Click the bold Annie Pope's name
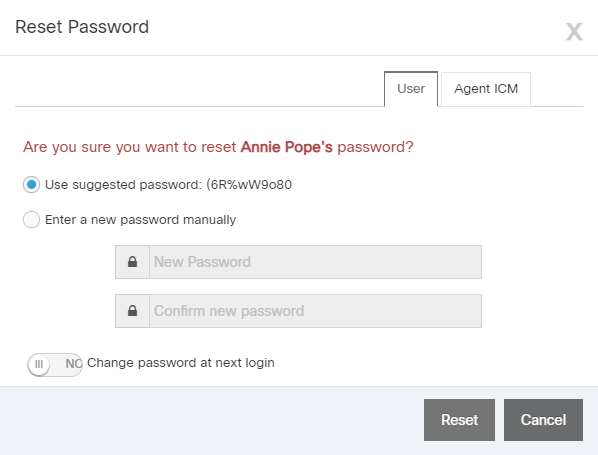598x455 pixels. (x=286, y=147)
